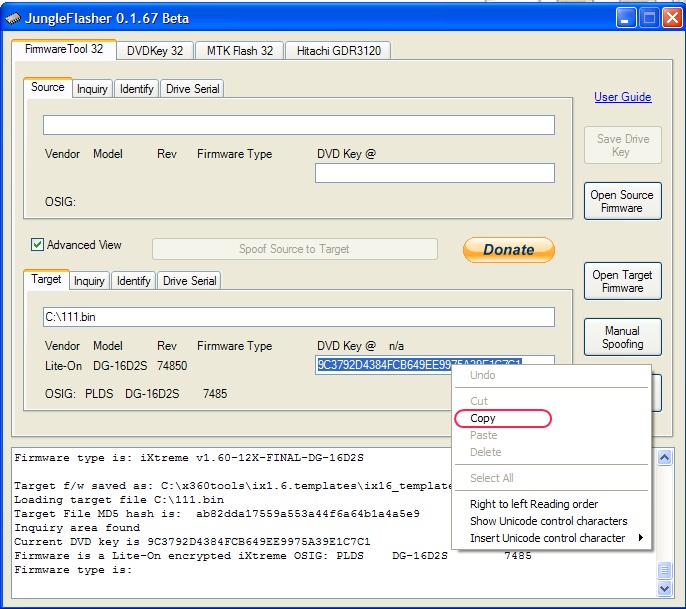Click the 'Inquiry area found' log line
Screen dimensions: 686x609
pyautogui.click(x=77, y=528)
